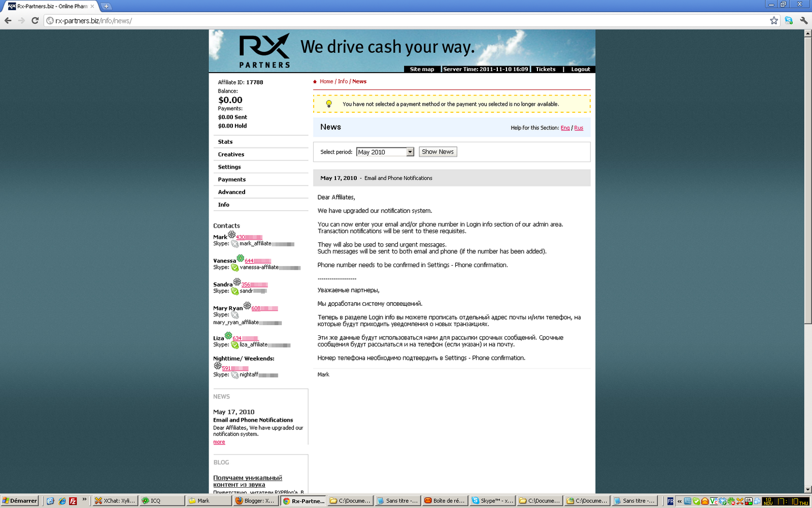Launch FileZilla from quick launch
812x508 pixels.
tap(73, 501)
